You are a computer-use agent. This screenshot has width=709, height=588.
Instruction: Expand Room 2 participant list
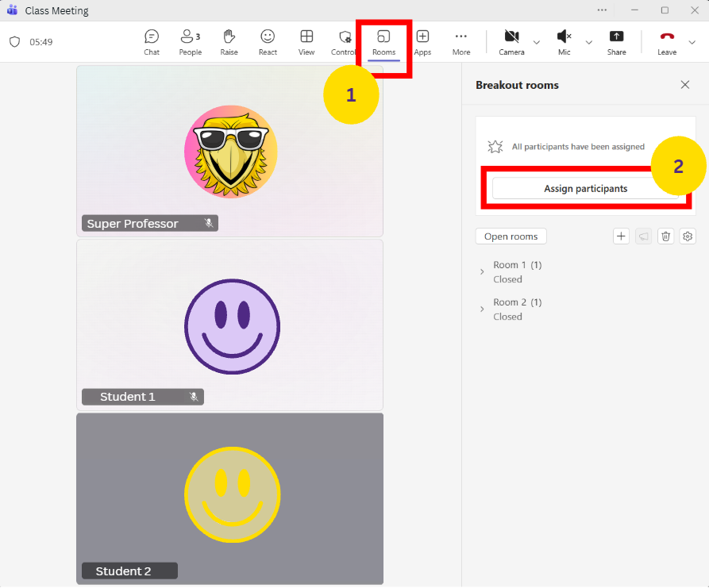pyautogui.click(x=482, y=309)
